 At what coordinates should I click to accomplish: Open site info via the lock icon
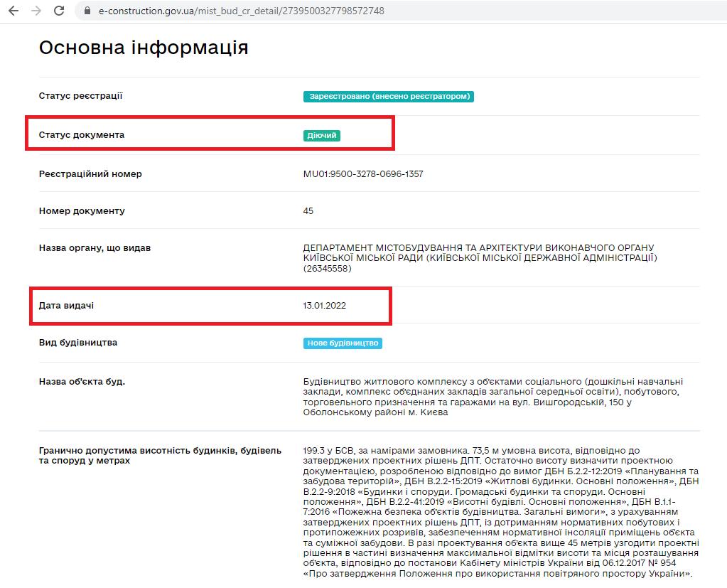[87, 11]
